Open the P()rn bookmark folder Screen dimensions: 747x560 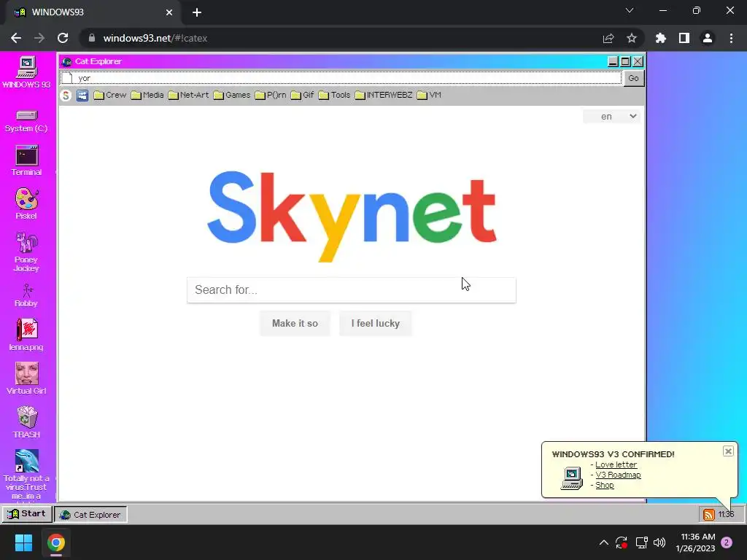pyautogui.click(x=271, y=96)
